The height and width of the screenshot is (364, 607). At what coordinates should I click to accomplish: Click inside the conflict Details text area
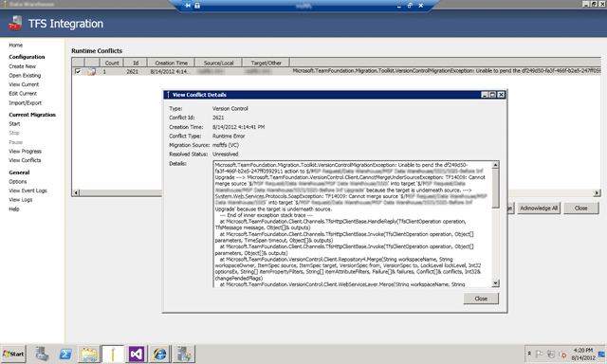pos(353,224)
